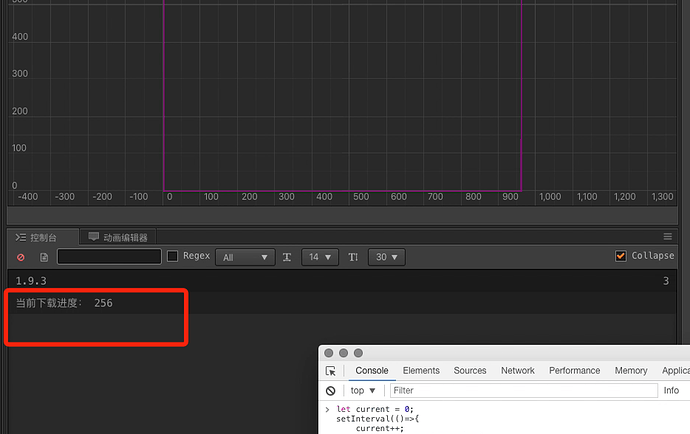Open the line height 30 dropdown
This screenshot has height=434, width=690.
[387, 257]
